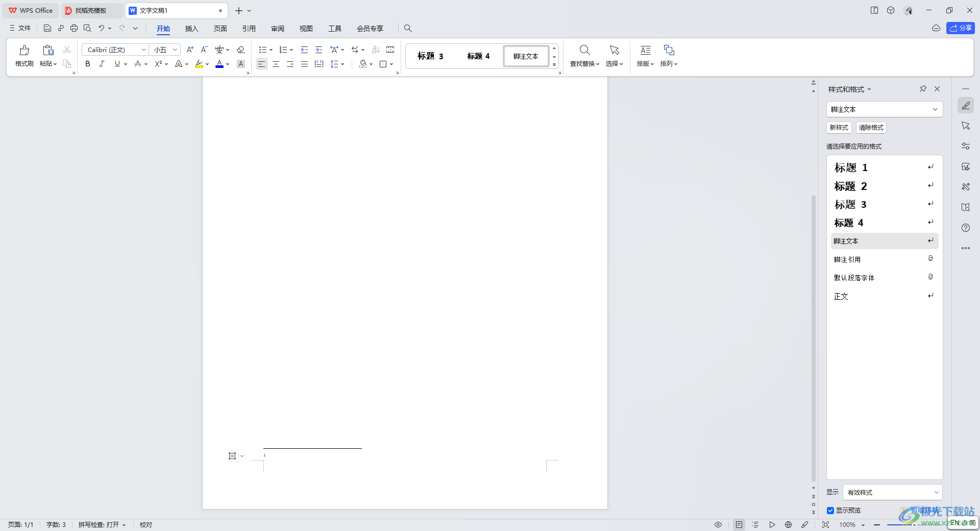The height and width of the screenshot is (531, 980).
Task: Expand the 样式和格式 pane title dropdown
Action: (869, 89)
